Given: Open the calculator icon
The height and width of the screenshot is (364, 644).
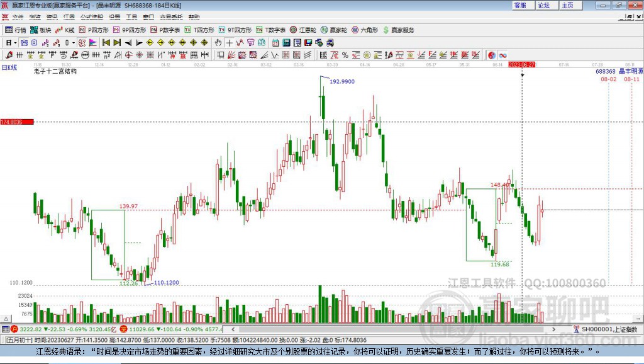Looking at the screenshot, I should [287, 43].
